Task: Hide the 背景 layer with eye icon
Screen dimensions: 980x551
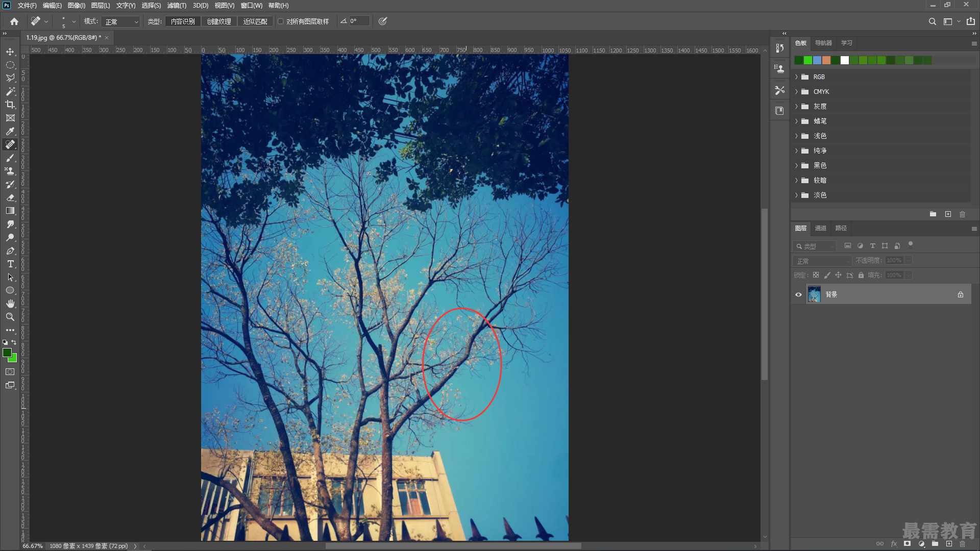Action: 798,294
